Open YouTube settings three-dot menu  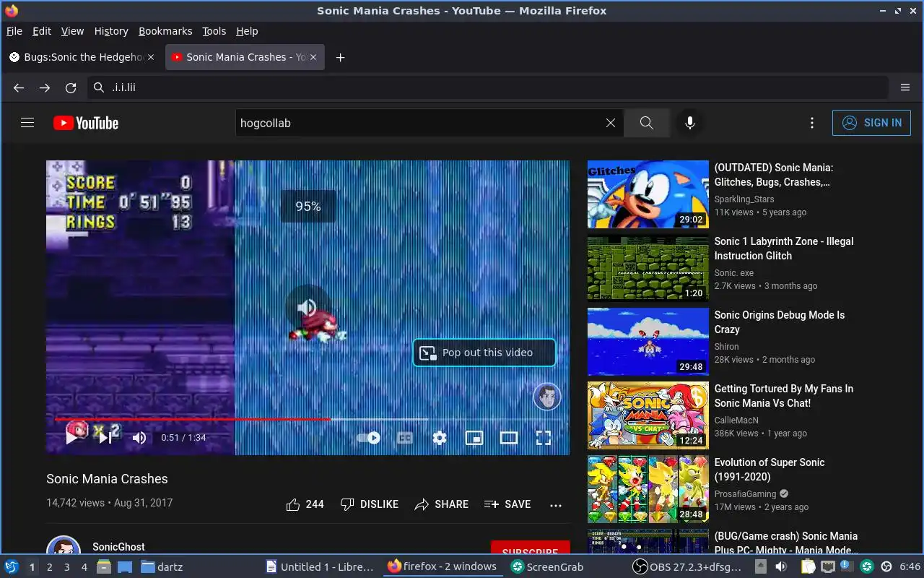pyautogui.click(x=812, y=123)
